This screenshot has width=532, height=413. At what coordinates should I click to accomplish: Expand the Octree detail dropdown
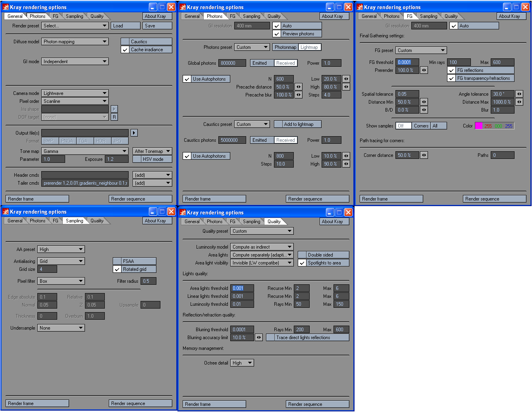pyautogui.click(x=242, y=363)
